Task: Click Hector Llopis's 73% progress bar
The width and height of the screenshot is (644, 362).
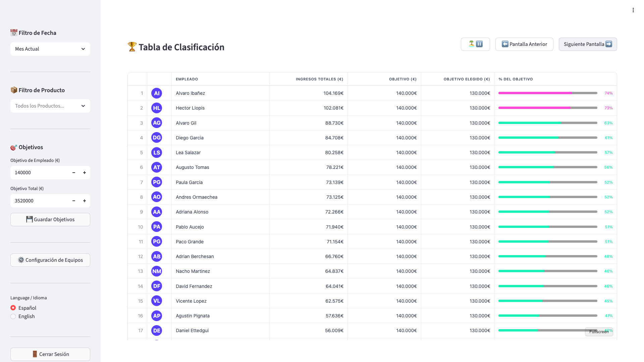Action: 548,108
